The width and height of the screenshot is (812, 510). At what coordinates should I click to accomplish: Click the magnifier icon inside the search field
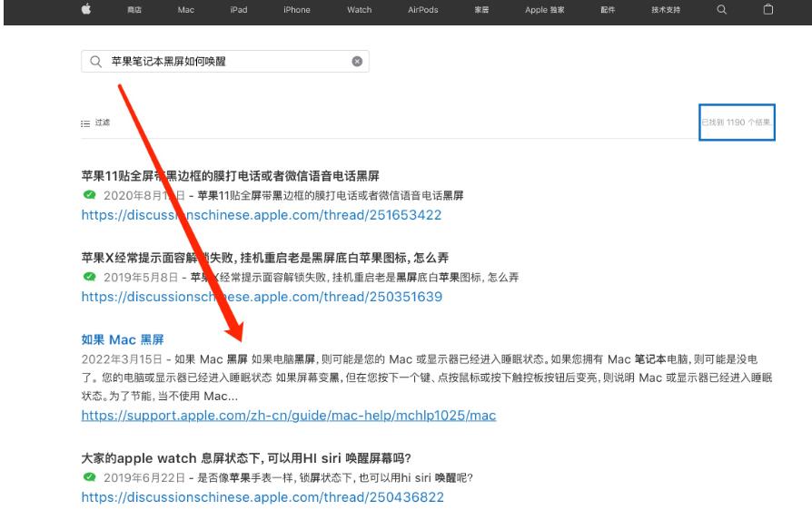pyautogui.click(x=95, y=62)
